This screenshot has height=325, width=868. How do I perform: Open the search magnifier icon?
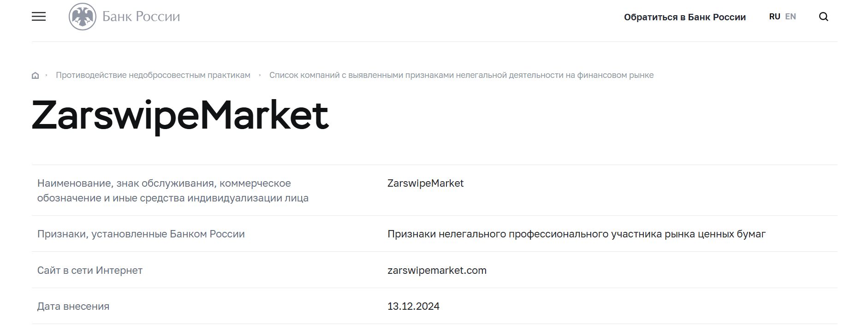pyautogui.click(x=823, y=17)
